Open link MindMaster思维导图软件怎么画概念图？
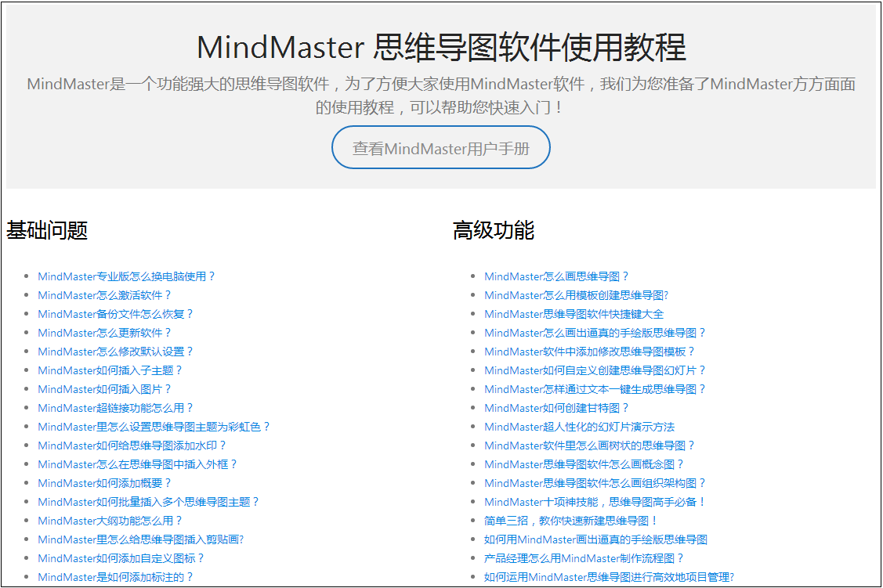 pyautogui.click(x=584, y=464)
